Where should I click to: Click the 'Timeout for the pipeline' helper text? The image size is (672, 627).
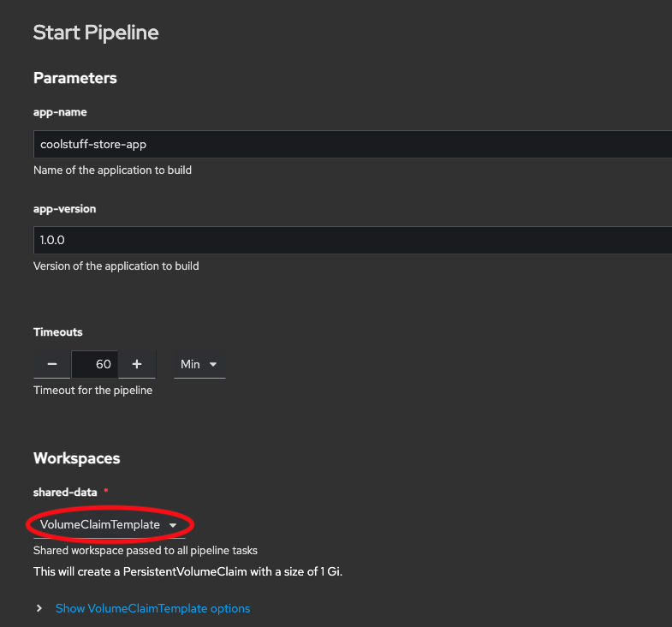[92, 391]
